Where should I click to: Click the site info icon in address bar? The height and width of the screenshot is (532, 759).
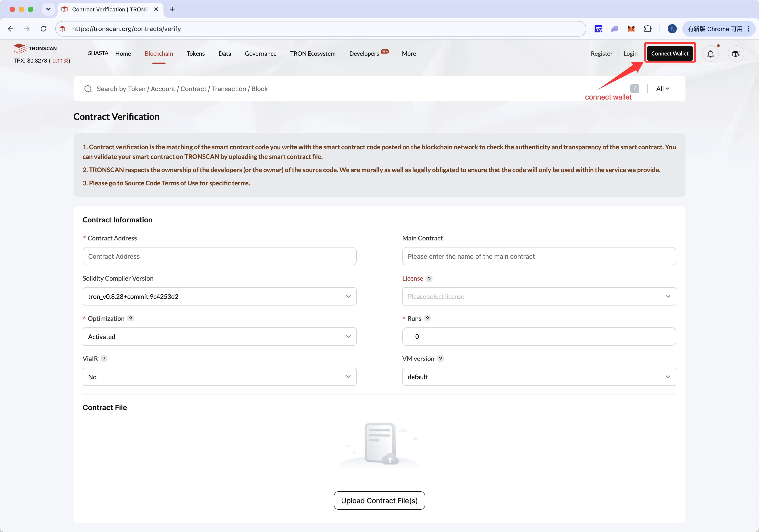click(x=63, y=29)
